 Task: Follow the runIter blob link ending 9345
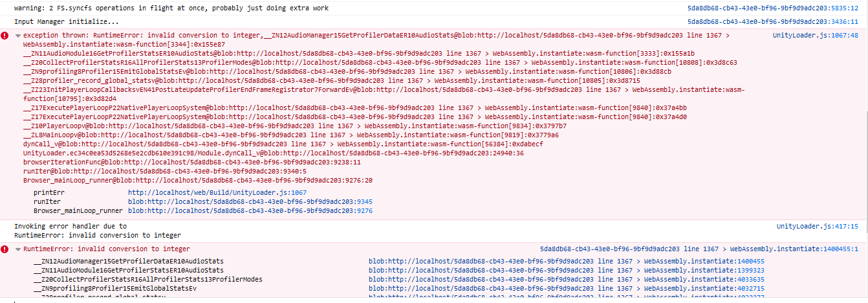250,202
